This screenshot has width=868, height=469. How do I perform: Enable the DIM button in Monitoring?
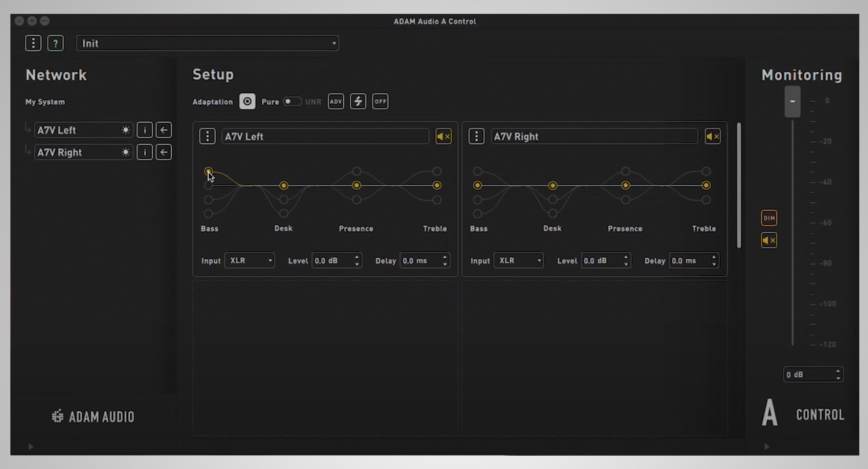click(769, 218)
